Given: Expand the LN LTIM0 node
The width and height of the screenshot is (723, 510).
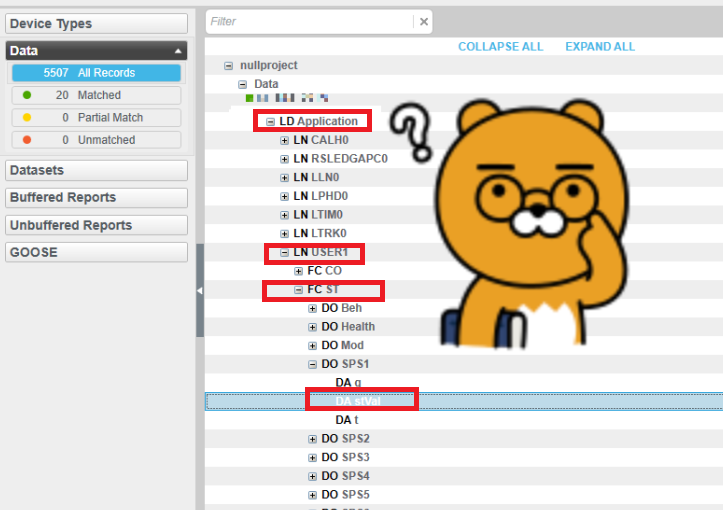Looking at the screenshot, I should pos(284,215).
